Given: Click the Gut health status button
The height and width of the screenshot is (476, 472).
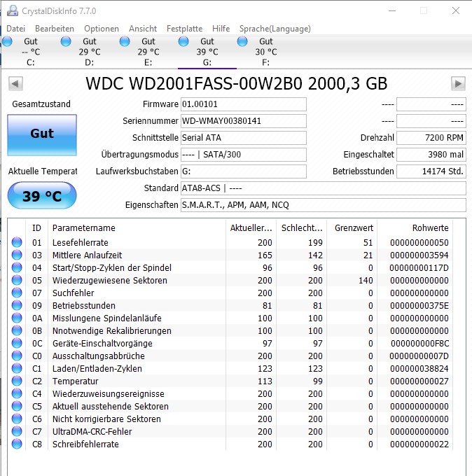Looking at the screenshot, I should [42, 135].
